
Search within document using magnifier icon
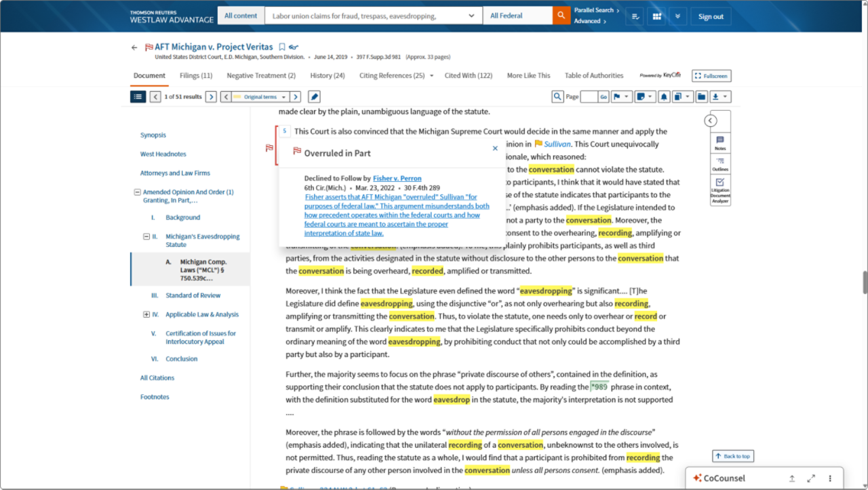pos(557,97)
